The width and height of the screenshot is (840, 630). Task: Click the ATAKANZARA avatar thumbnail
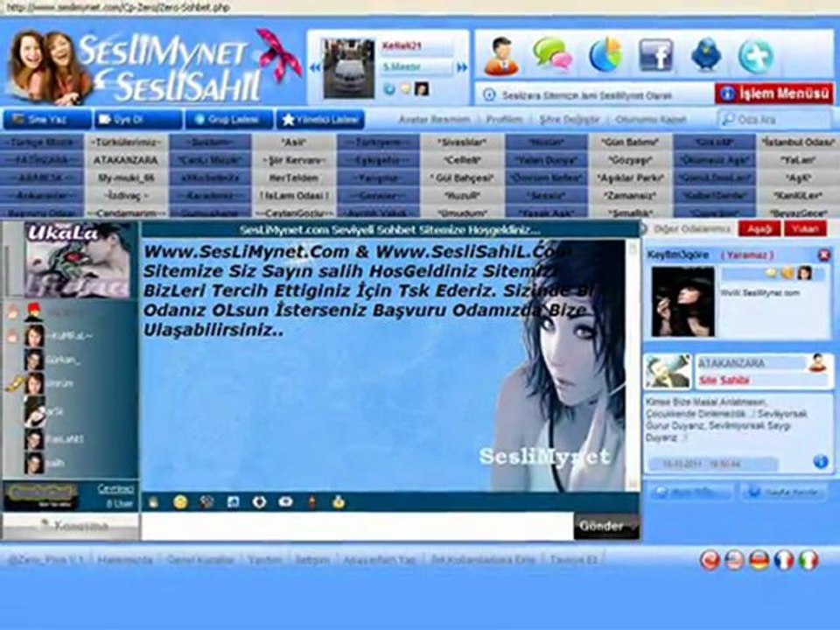point(668,371)
